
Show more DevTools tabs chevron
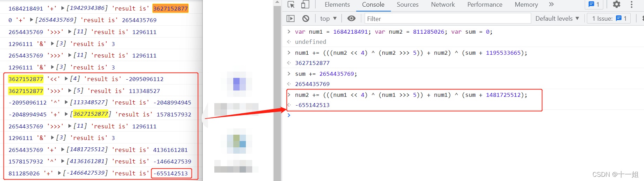551,5
